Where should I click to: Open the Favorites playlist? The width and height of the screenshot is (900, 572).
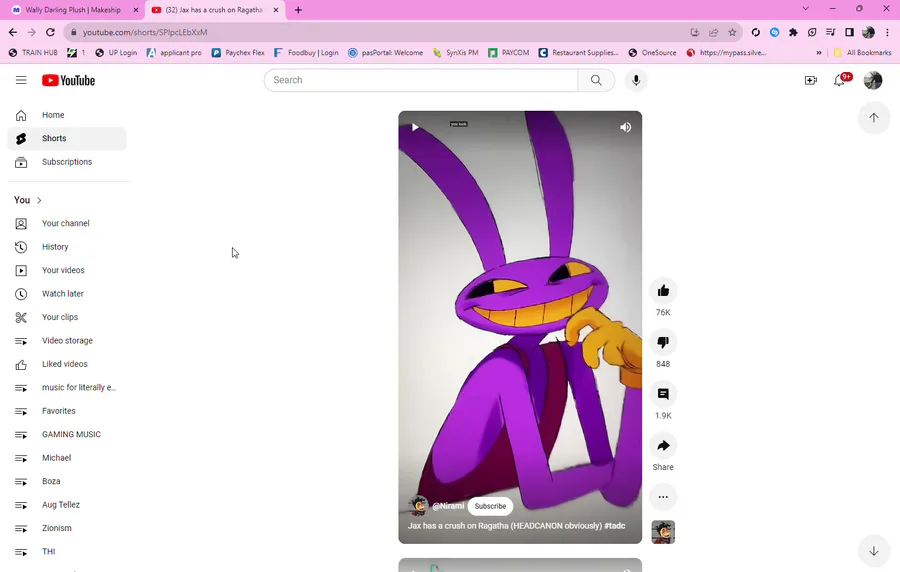tap(67, 411)
